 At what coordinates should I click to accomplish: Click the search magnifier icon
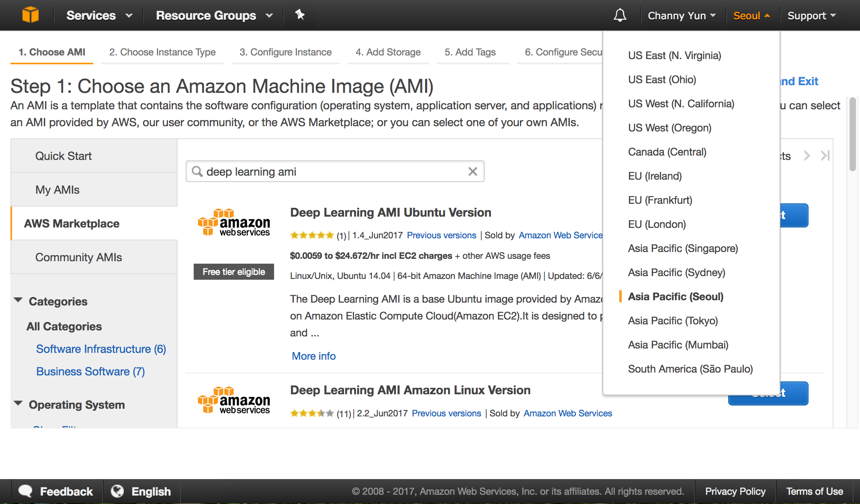pyautogui.click(x=197, y=172)
